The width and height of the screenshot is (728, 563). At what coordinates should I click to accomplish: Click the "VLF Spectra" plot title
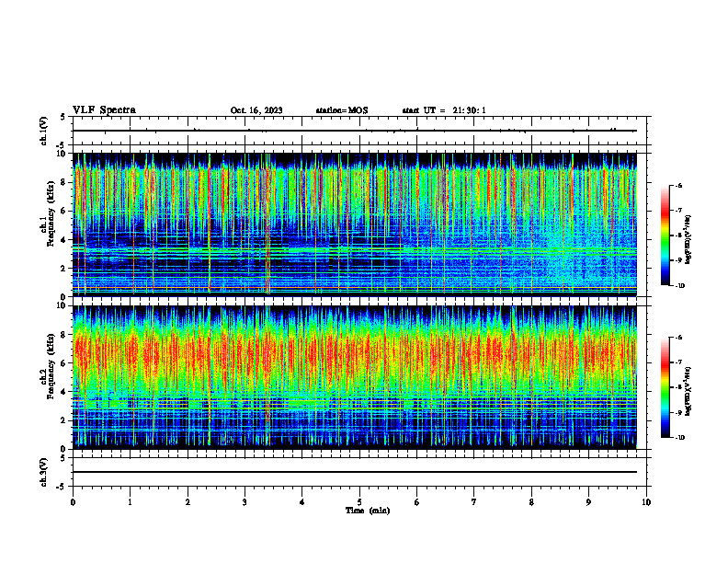[x=104, y=110]
